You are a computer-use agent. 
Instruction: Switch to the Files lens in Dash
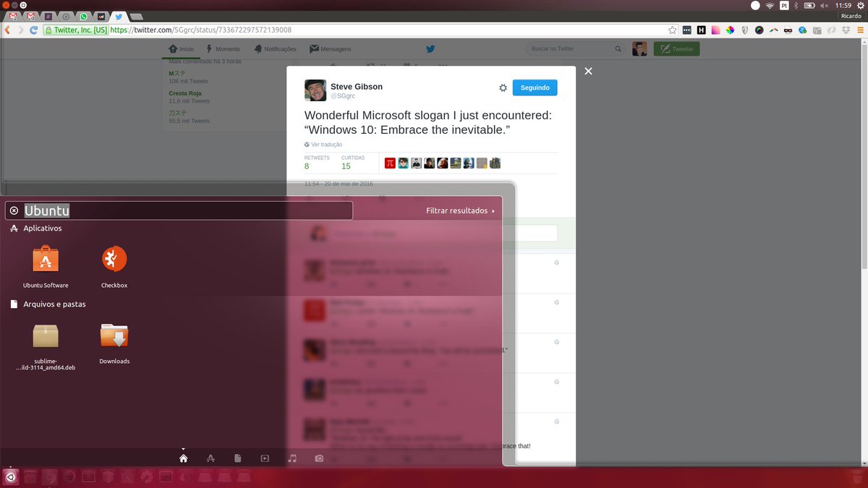(x=237, y=458)
